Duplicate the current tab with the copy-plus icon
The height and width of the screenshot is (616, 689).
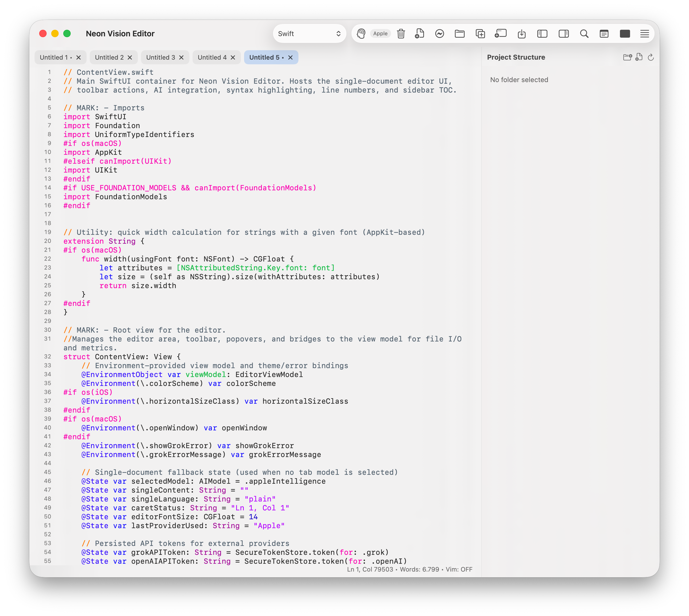480,33
